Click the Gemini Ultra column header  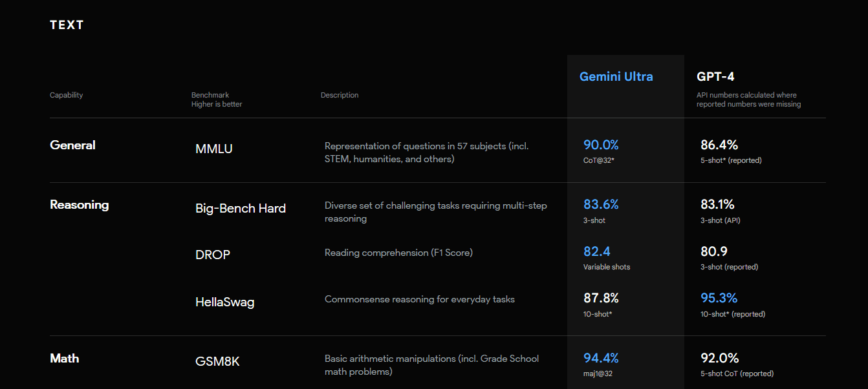tap(616, 76)
